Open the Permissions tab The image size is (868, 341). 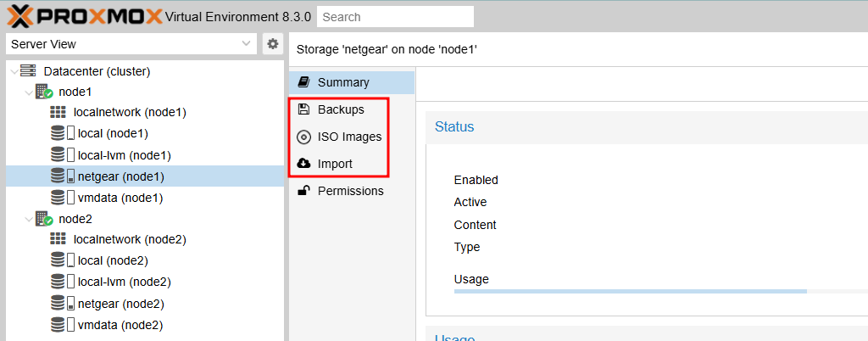point(352,191)
